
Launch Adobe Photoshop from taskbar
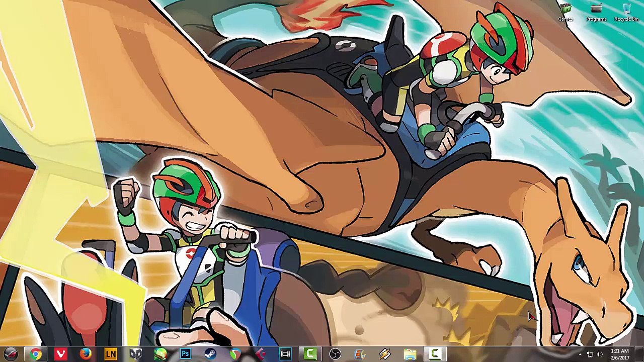click(186, 354)
